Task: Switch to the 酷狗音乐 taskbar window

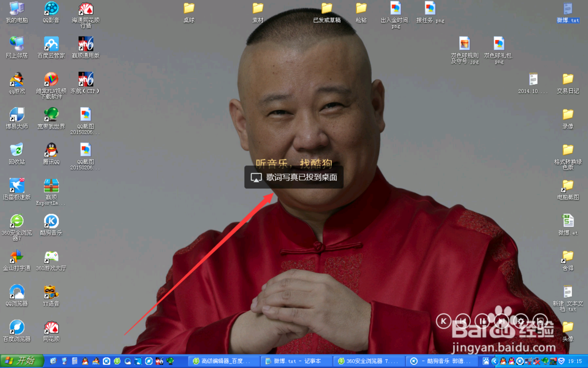Action: tap(441, 361)
